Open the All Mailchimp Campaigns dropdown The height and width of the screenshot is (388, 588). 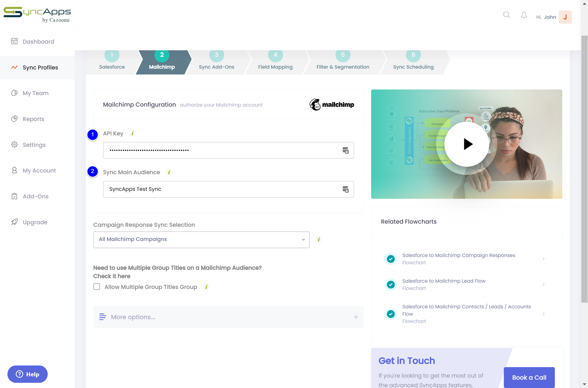[201, 239]
